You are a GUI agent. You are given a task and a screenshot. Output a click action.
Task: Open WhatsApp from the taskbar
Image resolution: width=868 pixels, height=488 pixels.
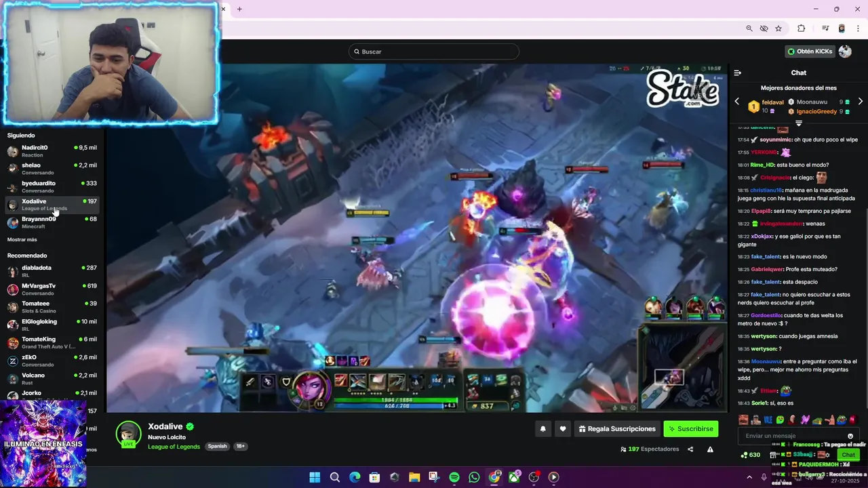tap(474, 477)
